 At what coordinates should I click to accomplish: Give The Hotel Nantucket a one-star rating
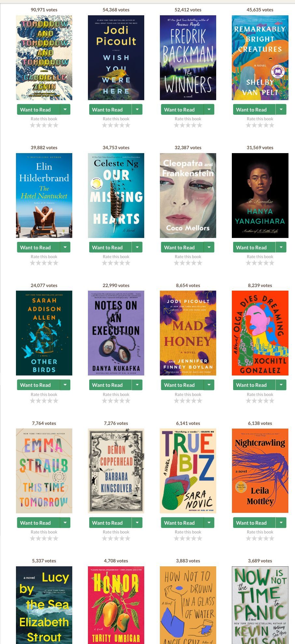(x=33, y=263)
